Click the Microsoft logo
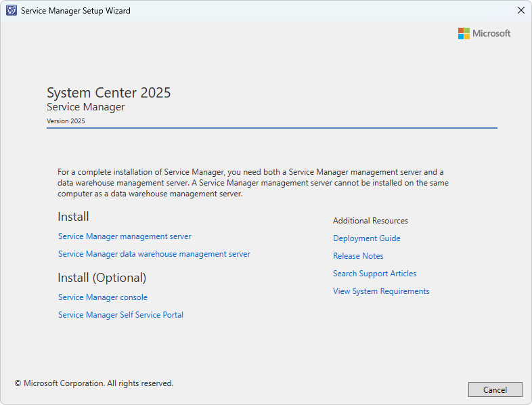 [x=484, y=33]
